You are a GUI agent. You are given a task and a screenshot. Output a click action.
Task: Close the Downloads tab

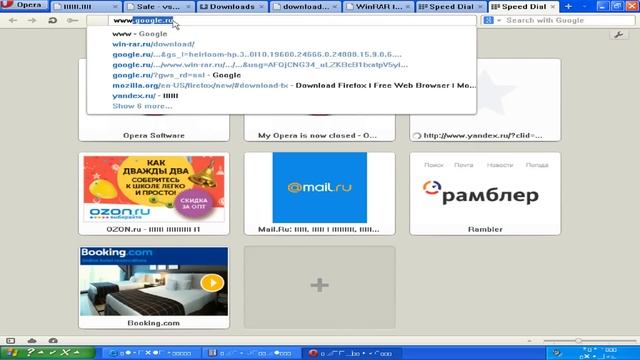coord(261,7)
